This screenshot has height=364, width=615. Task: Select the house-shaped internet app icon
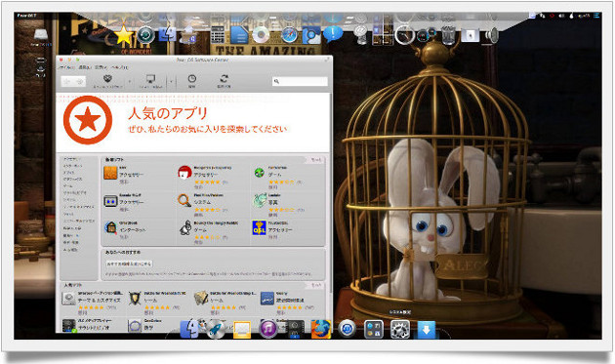click(110, 228)
